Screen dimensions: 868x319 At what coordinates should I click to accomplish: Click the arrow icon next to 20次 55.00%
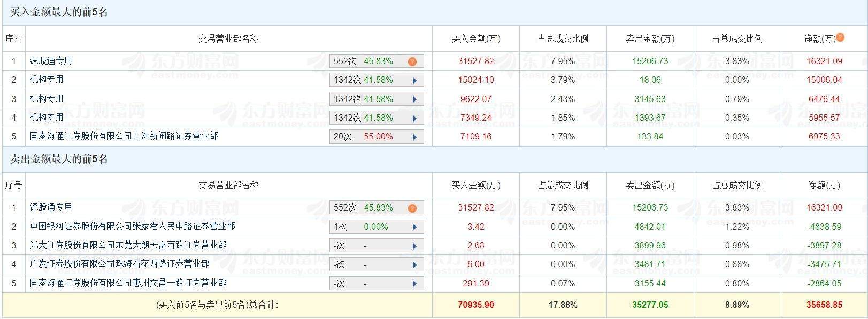(414, 137)
